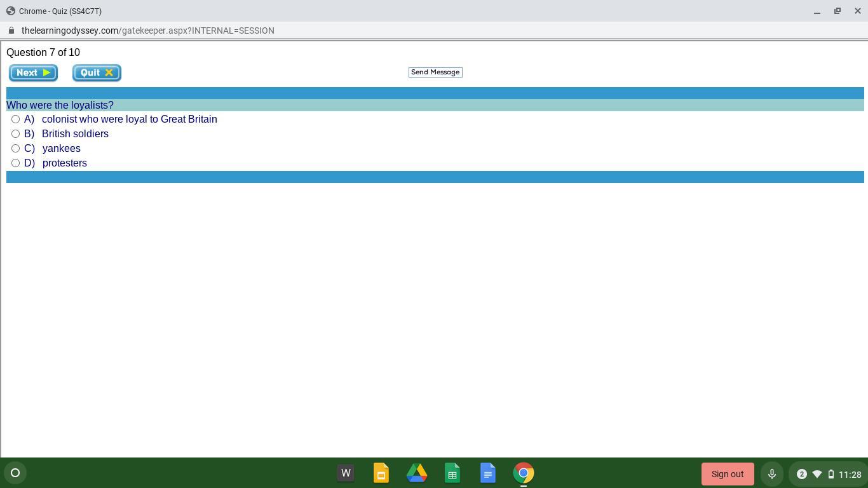This screenshot has width=868, height=488.
Task: Click the Wi-Fi status icon
Action: tap(817, 474)
